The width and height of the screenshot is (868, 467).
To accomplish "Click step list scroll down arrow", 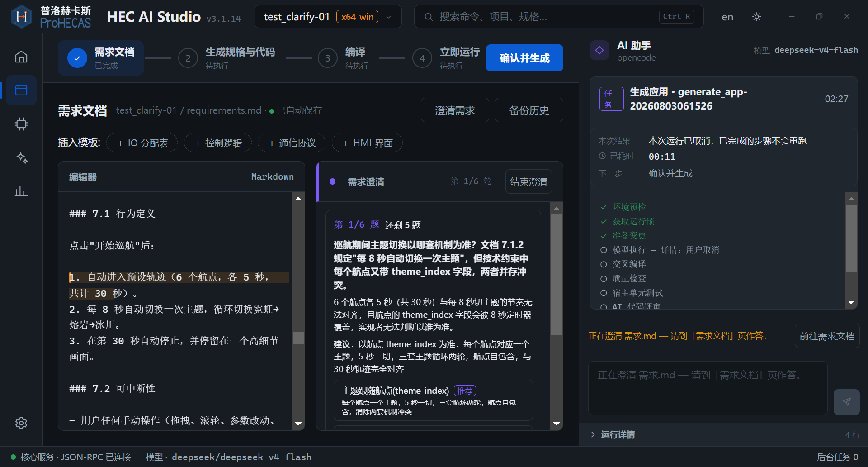I will pyautogui.click(x=851, y=302).
